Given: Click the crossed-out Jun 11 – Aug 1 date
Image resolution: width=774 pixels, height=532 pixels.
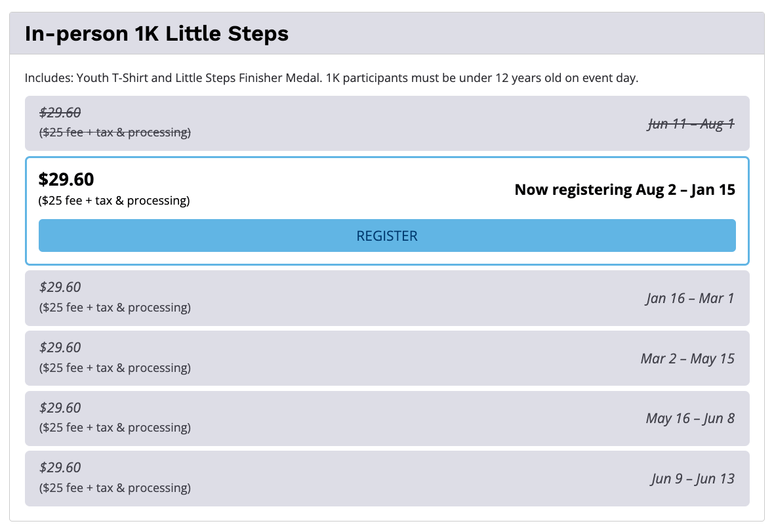Looking at the screenshot, I should click(691, 124).
